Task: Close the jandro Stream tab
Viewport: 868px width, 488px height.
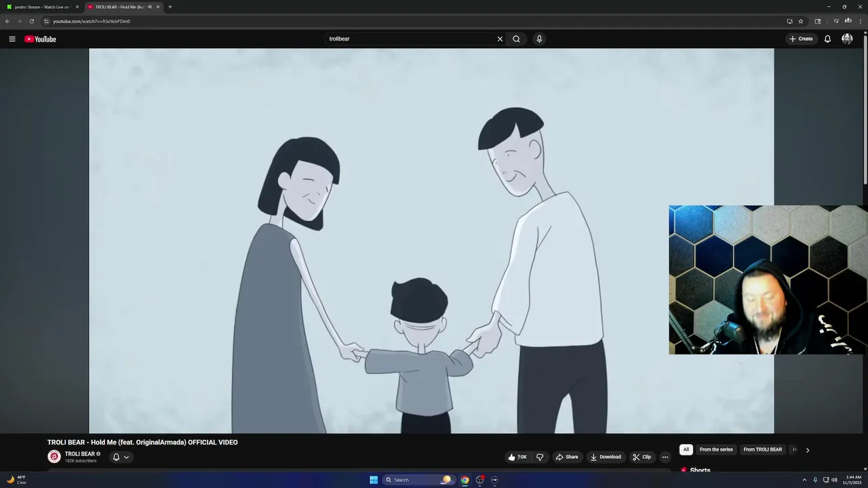Action: [77, 7]
